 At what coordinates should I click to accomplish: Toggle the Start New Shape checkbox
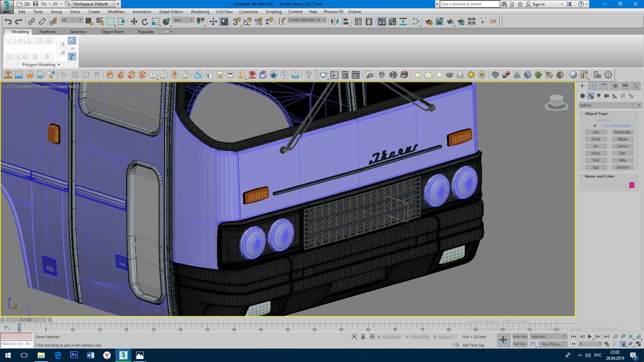[x=595, y=126]
